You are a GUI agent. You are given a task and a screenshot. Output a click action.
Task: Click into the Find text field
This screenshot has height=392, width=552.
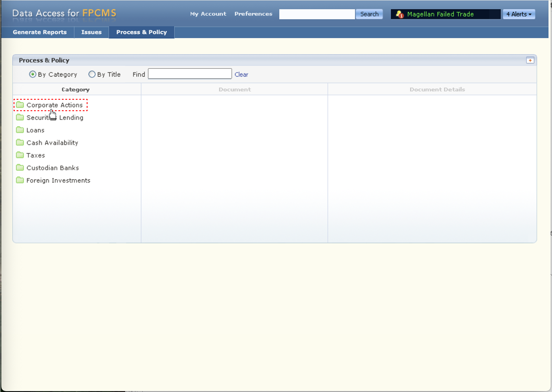click(190, 74)
